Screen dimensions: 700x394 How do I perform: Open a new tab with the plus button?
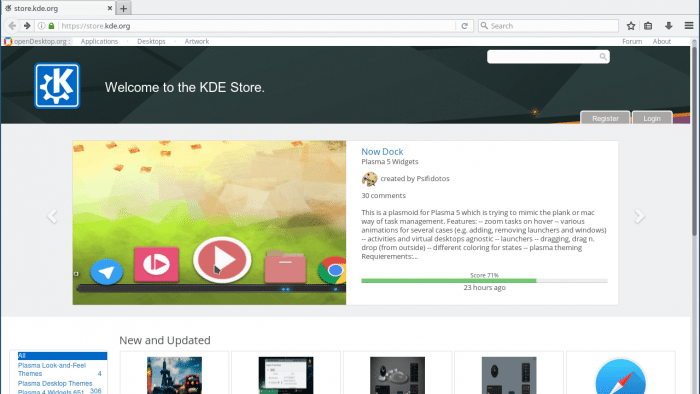click(124, 8)
